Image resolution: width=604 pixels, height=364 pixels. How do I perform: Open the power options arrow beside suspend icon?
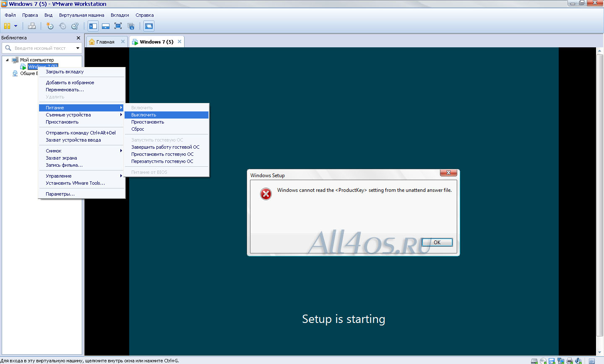[x=16, y=26]
